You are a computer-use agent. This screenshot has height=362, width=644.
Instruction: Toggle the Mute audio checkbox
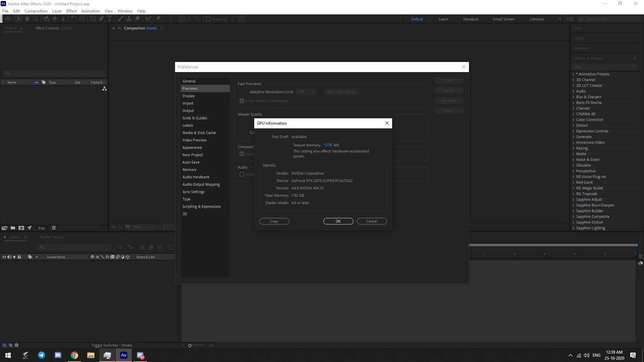(242, 174)
